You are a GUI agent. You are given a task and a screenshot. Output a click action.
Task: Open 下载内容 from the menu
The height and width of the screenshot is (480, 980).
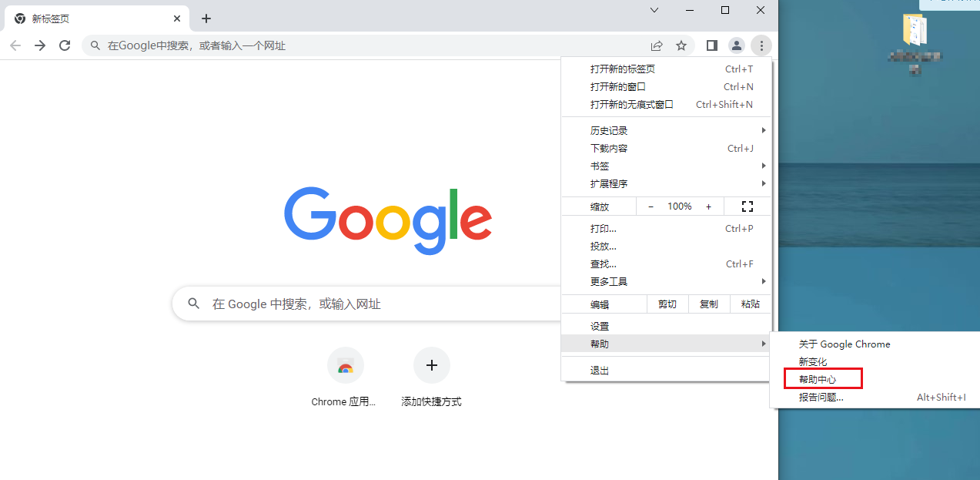click(666, 148)
